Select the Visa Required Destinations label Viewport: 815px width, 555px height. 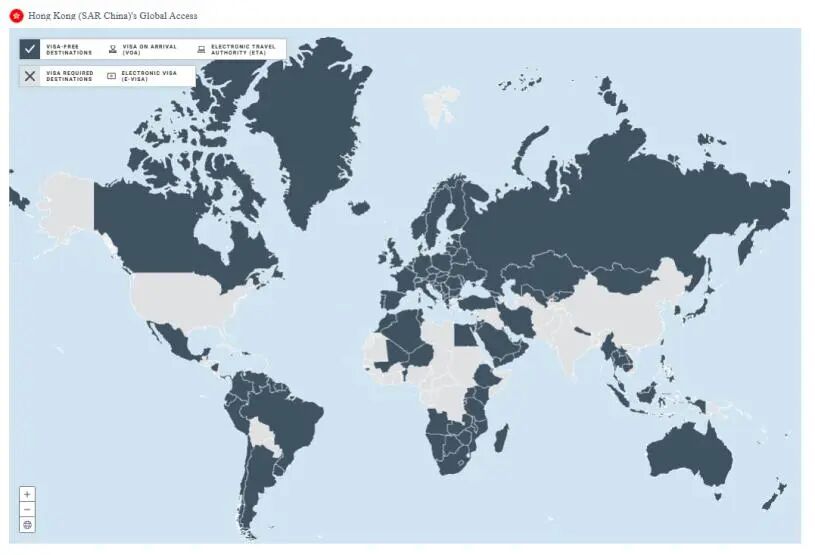(70, 76)
